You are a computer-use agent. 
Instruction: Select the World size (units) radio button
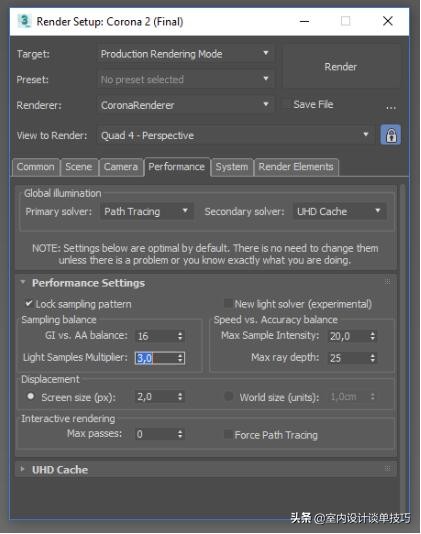229,396
